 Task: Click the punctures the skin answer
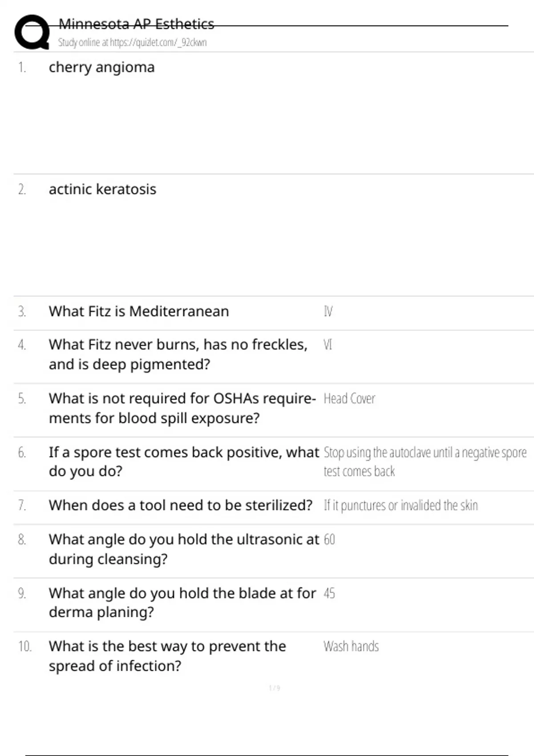(400, 506)
